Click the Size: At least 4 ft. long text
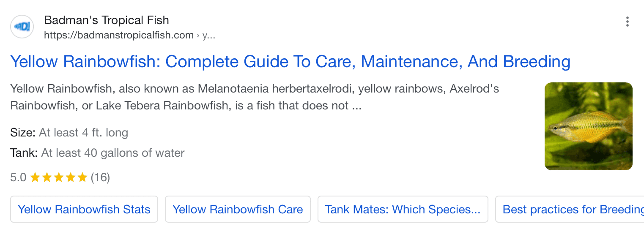This screenshot has height=229, width=644. point(69,133)
